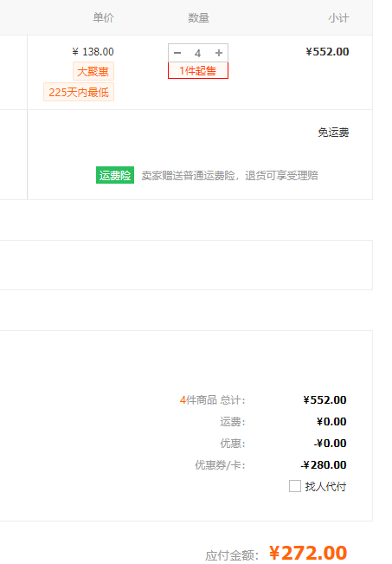Image resolution: width=392 pixels, height=564 pixels.
Task: Click the 单价 column header
Action: [104, 17]
